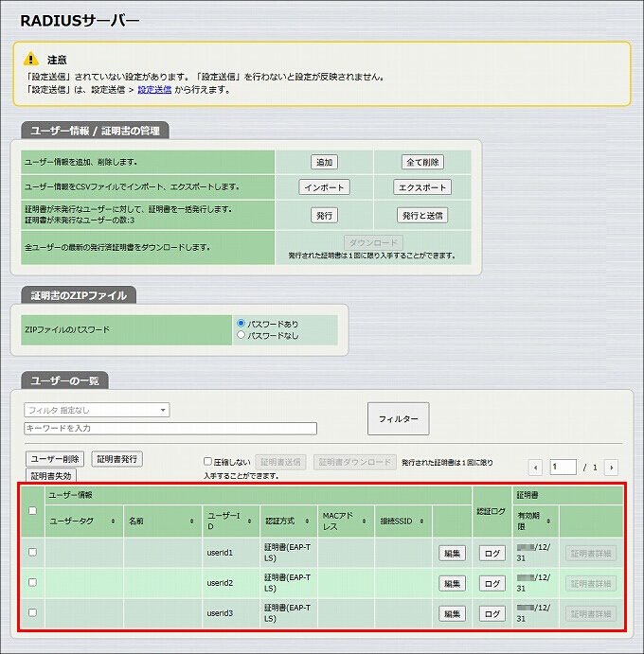Click 編集 button for userid3
The width and height of the screenshot is (644, 654).
pos(452,614)
